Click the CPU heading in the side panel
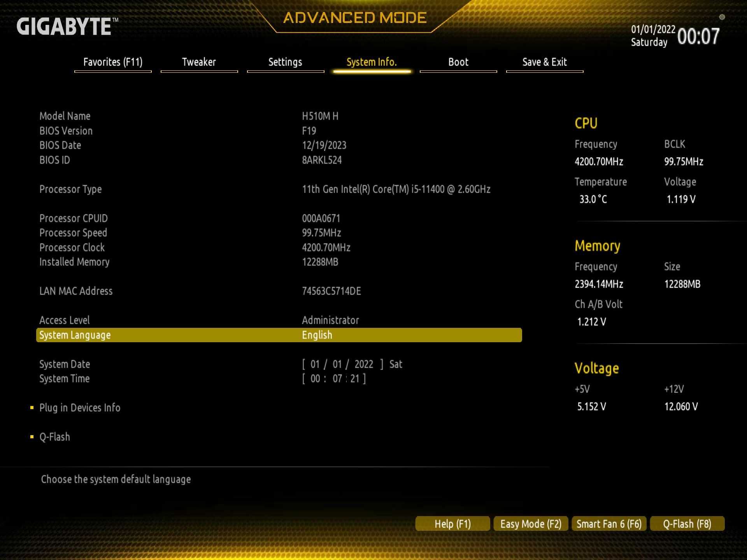This screenshot has width=747, height=560. click(x=586, y=123)
